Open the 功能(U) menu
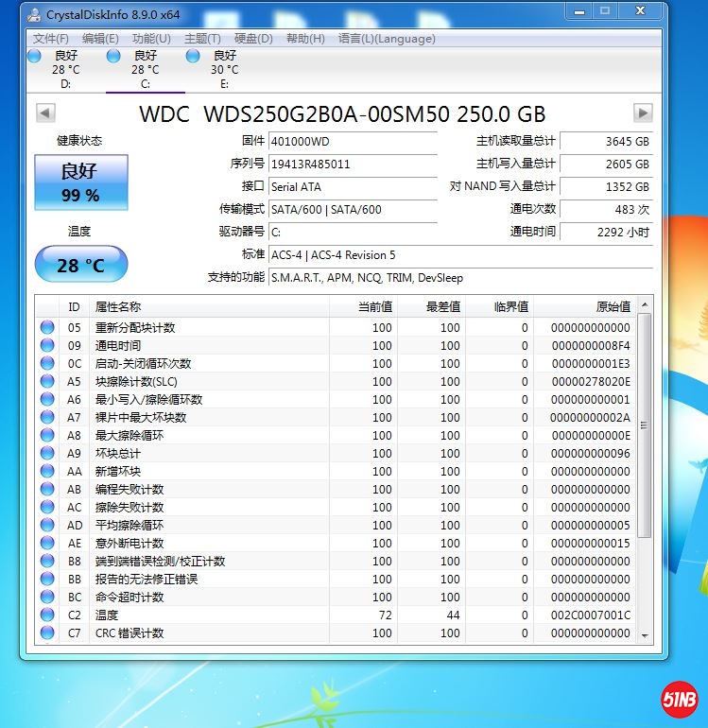This screenshot has height=728, width=708. point(151,39)
